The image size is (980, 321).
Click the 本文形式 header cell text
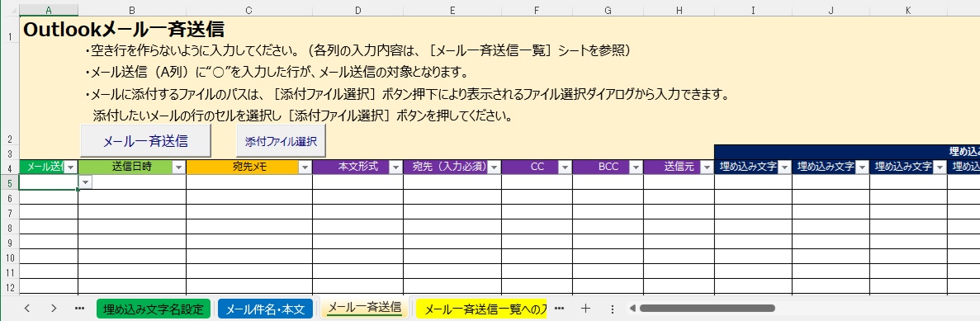coord(357,168)
